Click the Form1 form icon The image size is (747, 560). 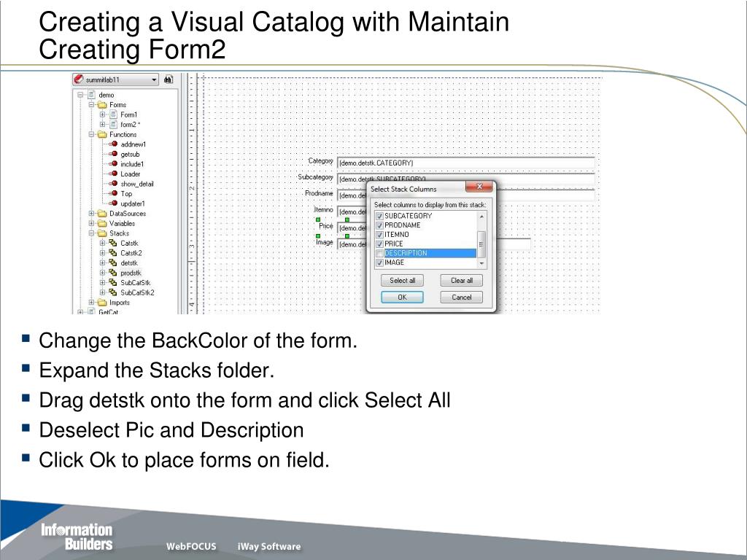click(x=113, y=114)
